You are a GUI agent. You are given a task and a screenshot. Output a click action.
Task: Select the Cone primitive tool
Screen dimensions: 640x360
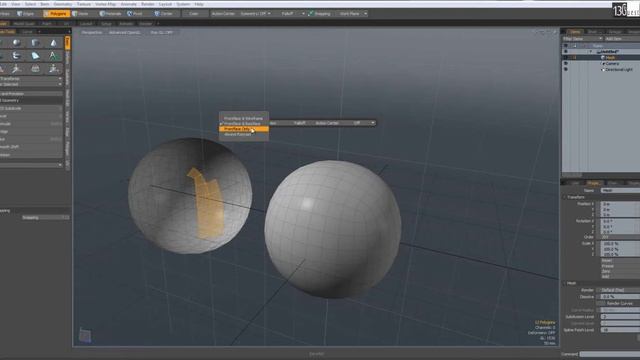53,43
